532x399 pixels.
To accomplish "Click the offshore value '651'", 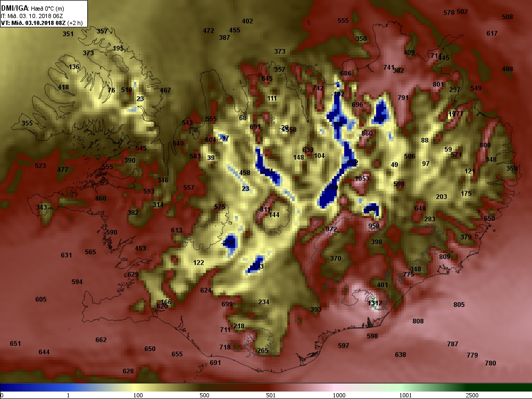I will click(x=15, y=343).
